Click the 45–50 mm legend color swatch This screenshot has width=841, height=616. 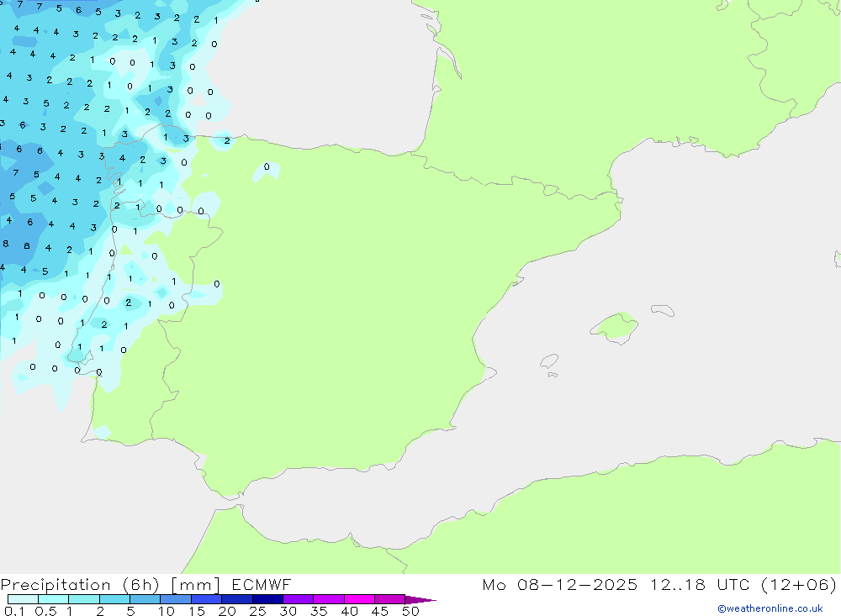pos(390,599)
